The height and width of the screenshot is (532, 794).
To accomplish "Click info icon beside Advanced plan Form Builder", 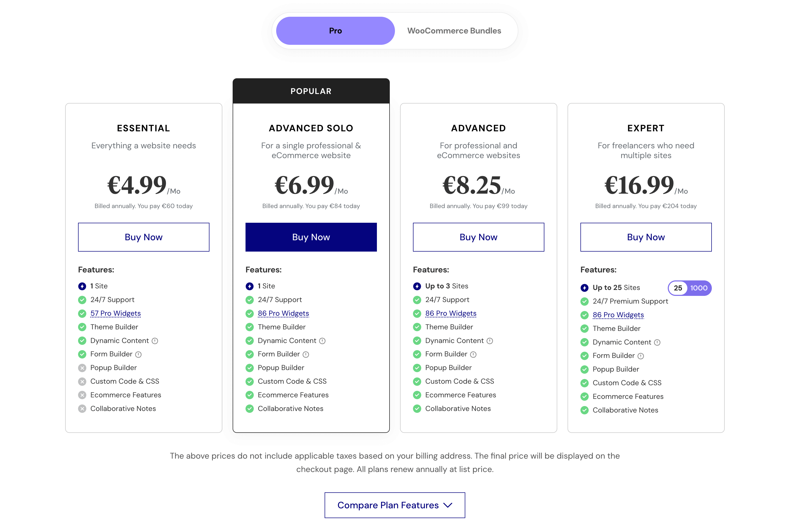I will click(474, 355).
